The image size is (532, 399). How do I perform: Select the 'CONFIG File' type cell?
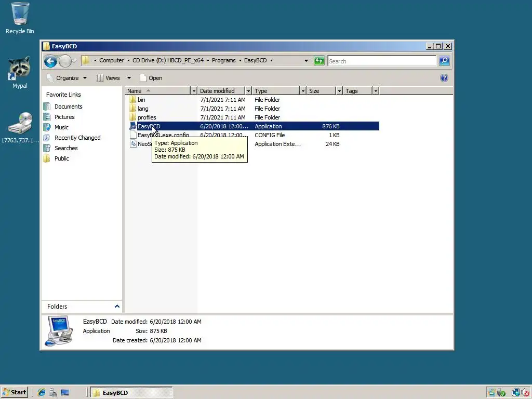point(270,135)
